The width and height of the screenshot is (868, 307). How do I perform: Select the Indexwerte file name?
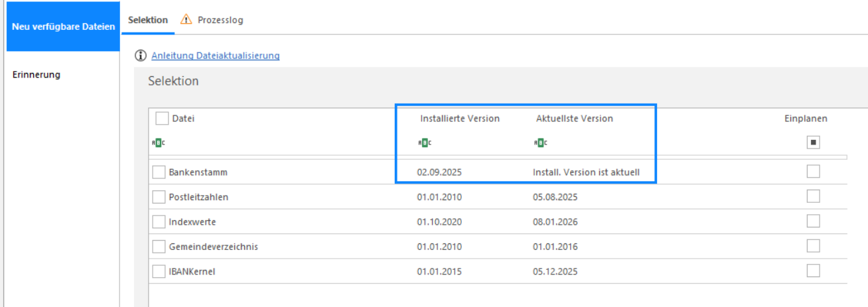coord(192,222)
